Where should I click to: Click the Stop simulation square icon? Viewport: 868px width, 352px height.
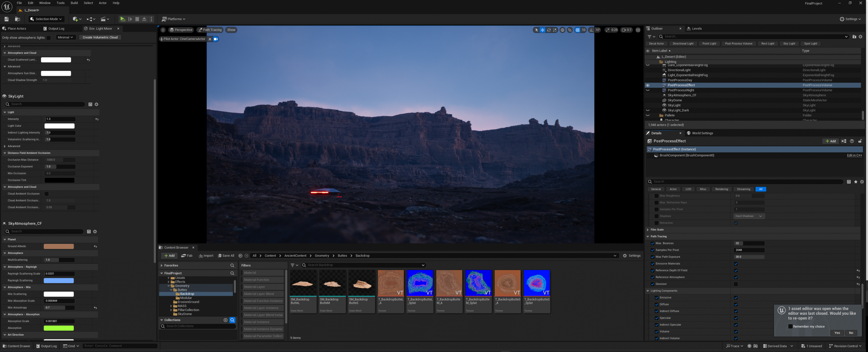[137, 19]
